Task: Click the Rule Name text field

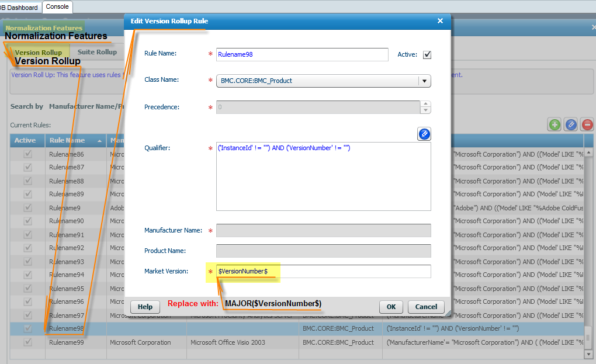Action: coord(302,54)
